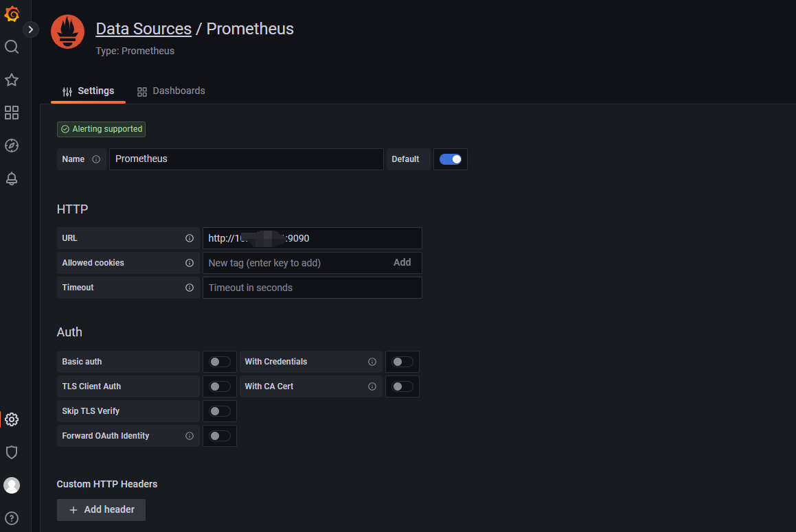
Task: Click the Alerting supported badge
Action: [102, 129]
